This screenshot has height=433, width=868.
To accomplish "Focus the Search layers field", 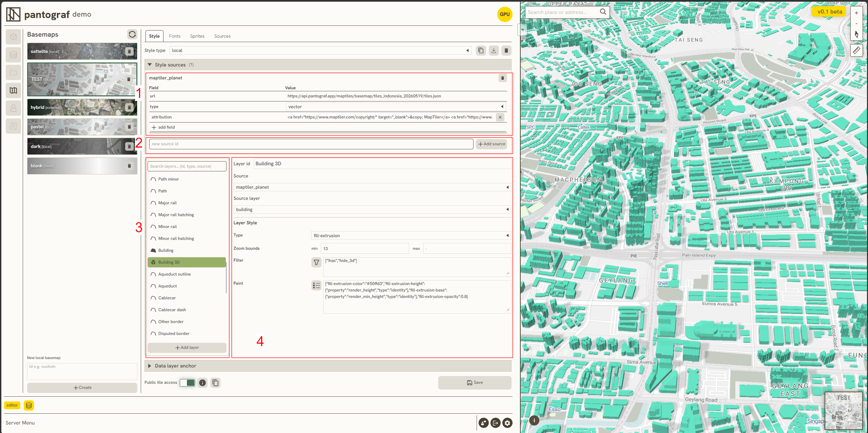I will point(187,166).
